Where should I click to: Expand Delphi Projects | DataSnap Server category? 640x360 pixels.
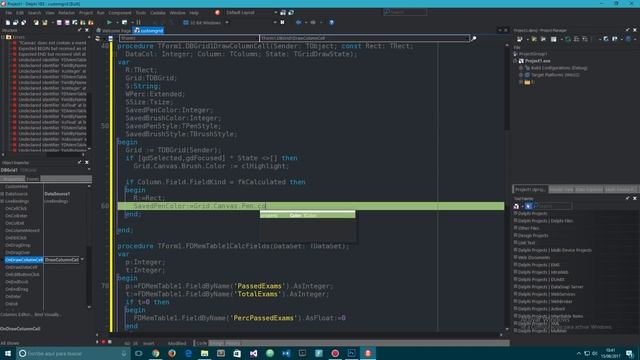click(516, 287)
